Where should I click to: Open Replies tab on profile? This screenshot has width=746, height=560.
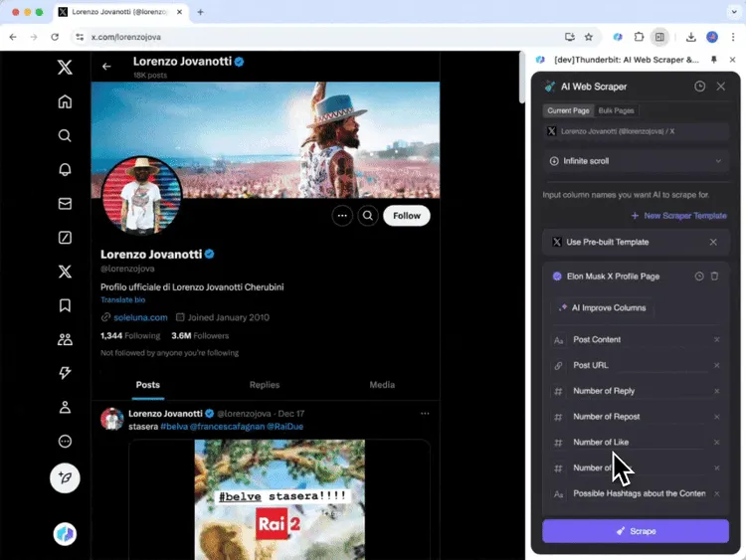(265, 385)
